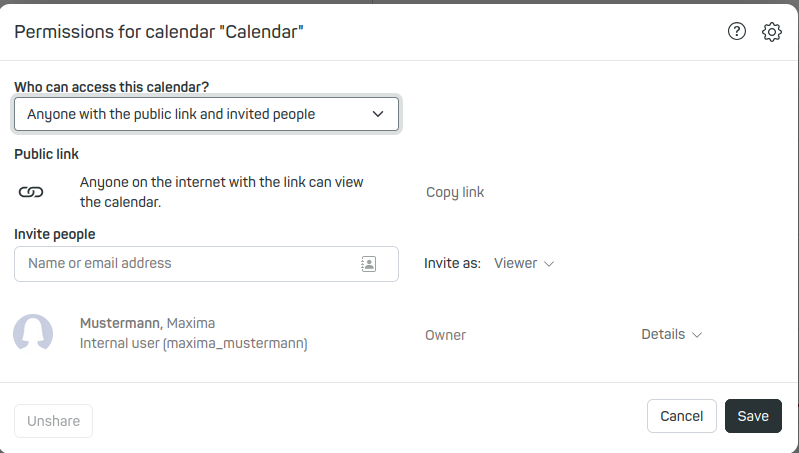Click Maxima Mustermann's avatar picture
Viewport: 799px width, 453px height.
(x=33, y=332)
